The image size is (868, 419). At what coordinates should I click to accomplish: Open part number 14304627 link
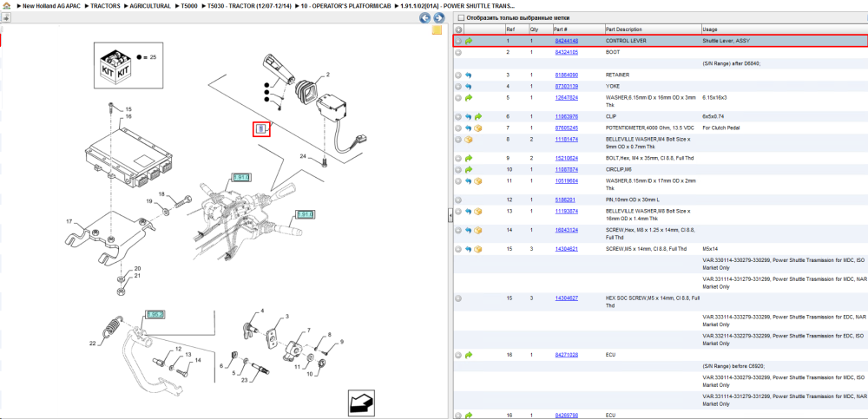click(566, 298)
